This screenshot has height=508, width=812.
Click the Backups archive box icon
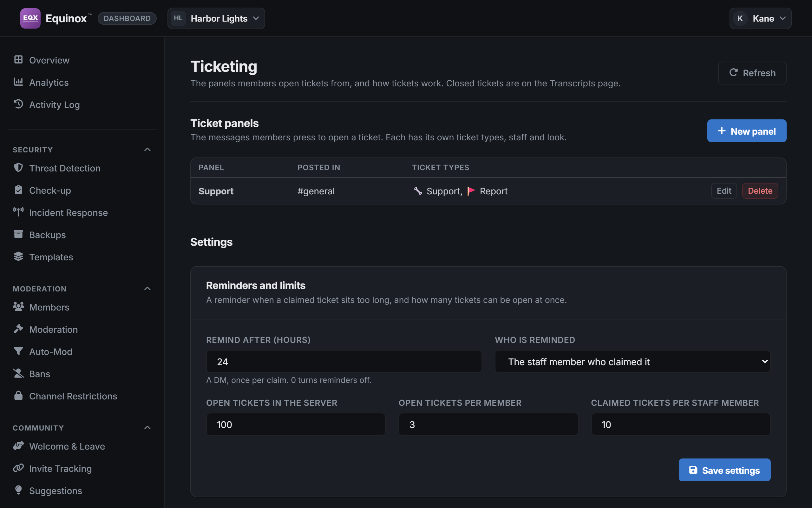tap(18, 234)
